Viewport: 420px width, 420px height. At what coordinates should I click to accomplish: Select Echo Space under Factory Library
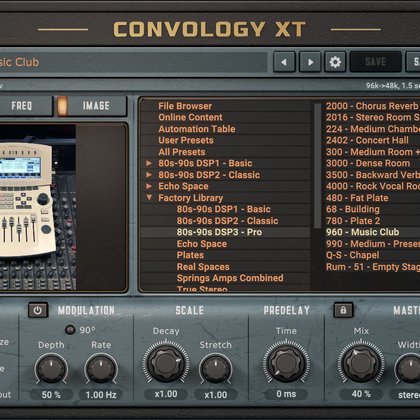point(202,244)
